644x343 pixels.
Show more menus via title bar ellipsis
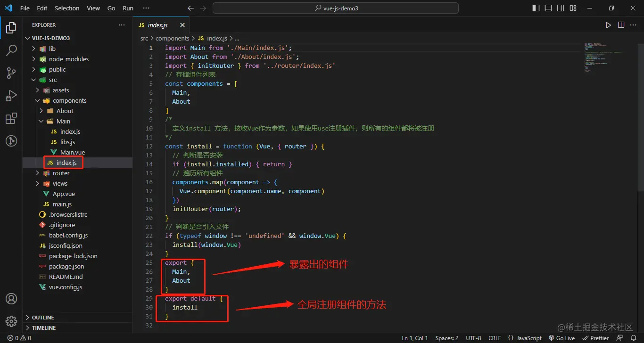(x=146, y=8)
